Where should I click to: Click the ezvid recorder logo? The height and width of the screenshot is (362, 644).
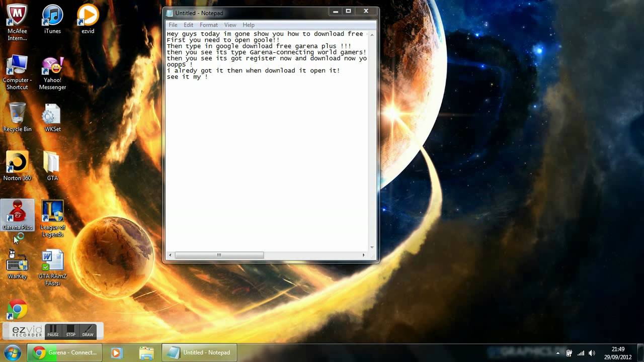pos(27,331)
